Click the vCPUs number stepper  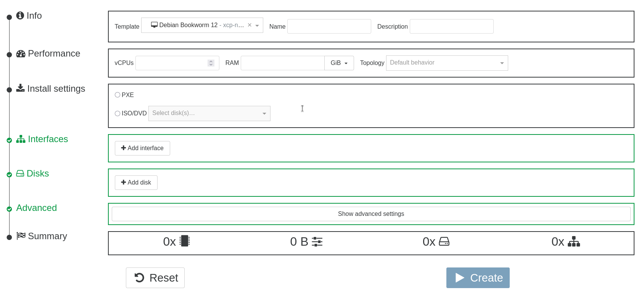(x=211, y=63)
